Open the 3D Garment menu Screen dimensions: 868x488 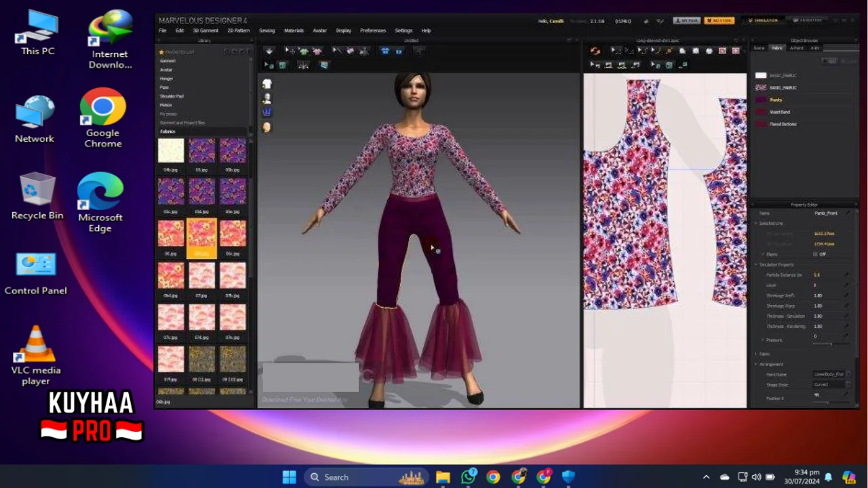[205, 30]
